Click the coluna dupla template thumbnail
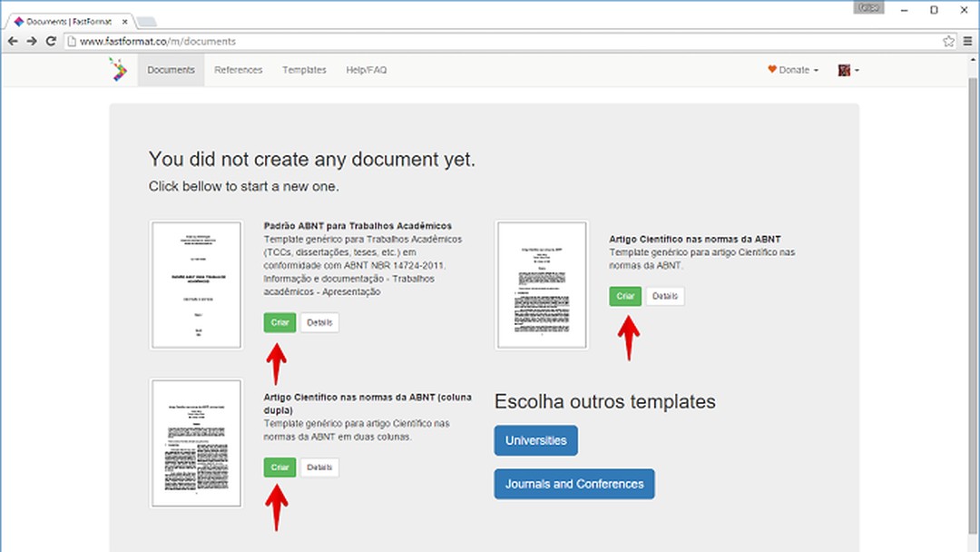The height and width of the screenshot is (552, 980). point(196,443)
